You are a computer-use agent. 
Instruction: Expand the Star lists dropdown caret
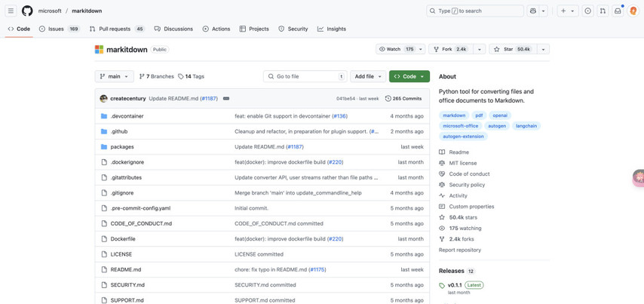(544, 49)
